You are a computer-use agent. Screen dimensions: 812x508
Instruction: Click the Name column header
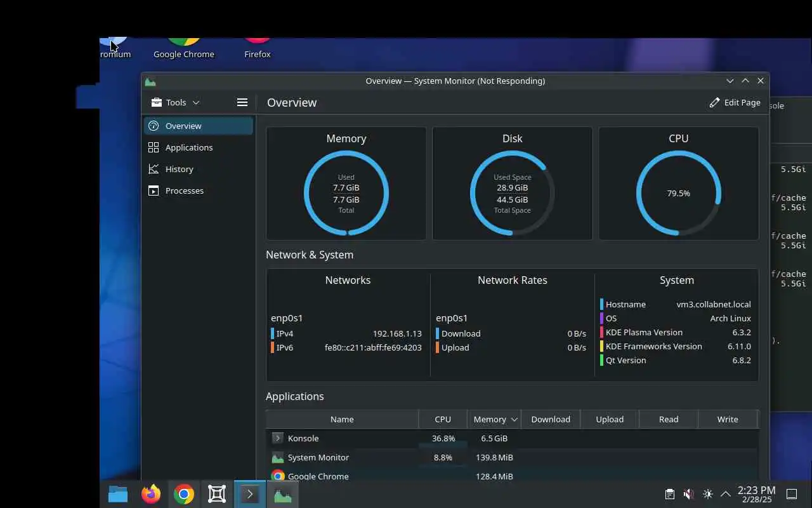(x=342, y=419)
